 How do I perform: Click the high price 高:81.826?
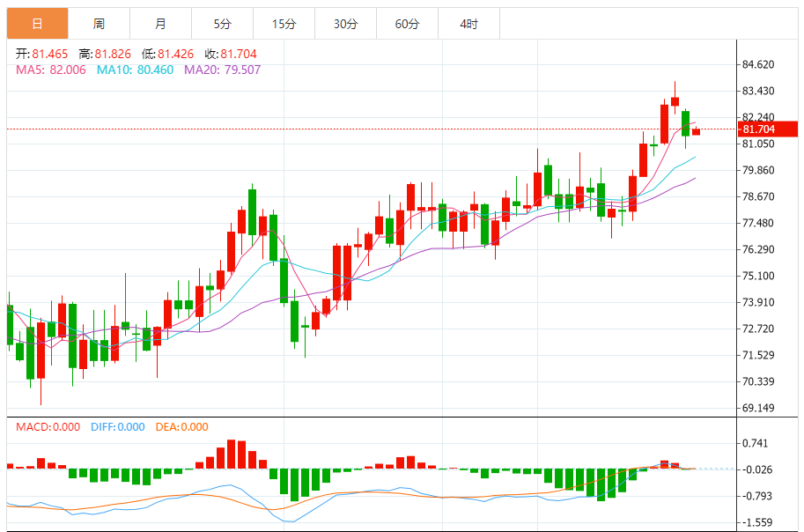pyautogui.click(x=105, y=54)
